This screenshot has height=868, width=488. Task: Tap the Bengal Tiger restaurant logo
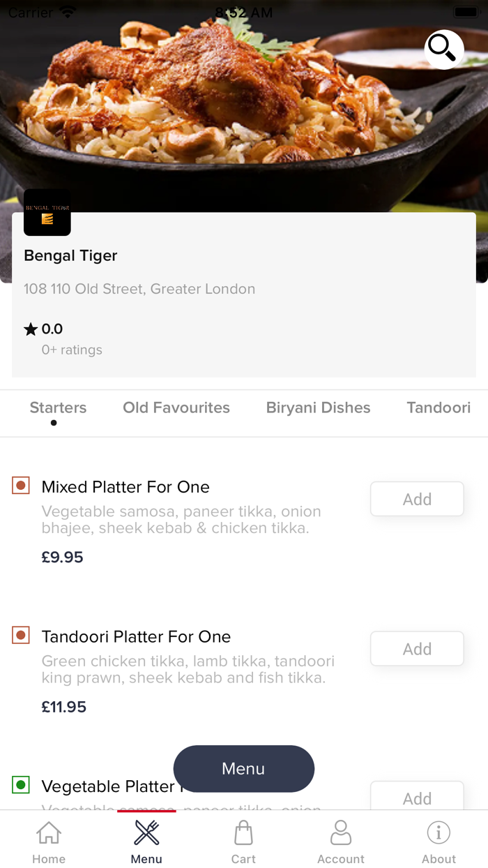coord(47,213)
